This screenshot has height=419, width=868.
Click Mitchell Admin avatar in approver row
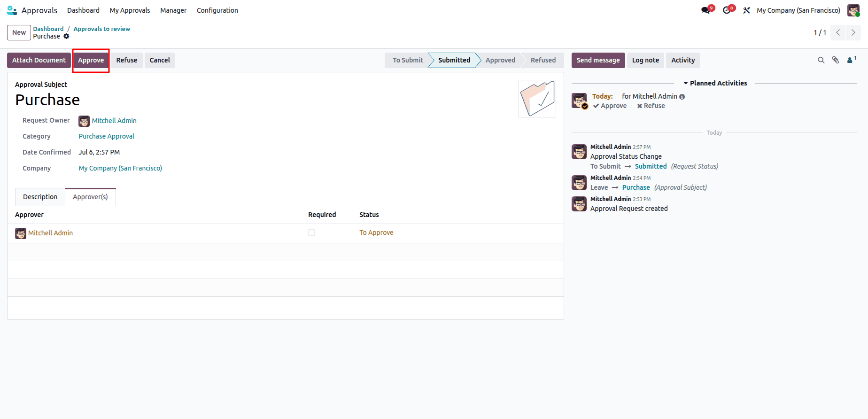point(21,233)
